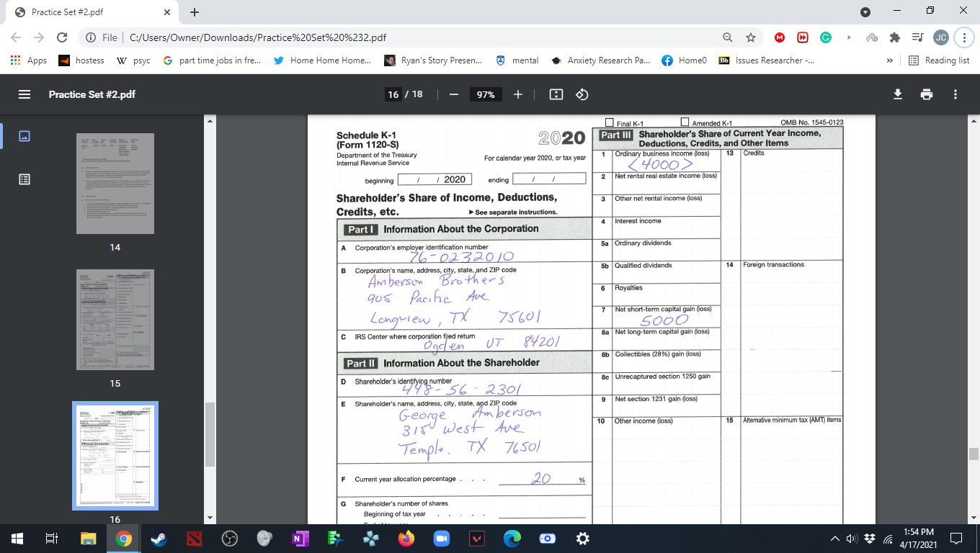Open the PDF viewer hamburger menu

coord(24,94)
